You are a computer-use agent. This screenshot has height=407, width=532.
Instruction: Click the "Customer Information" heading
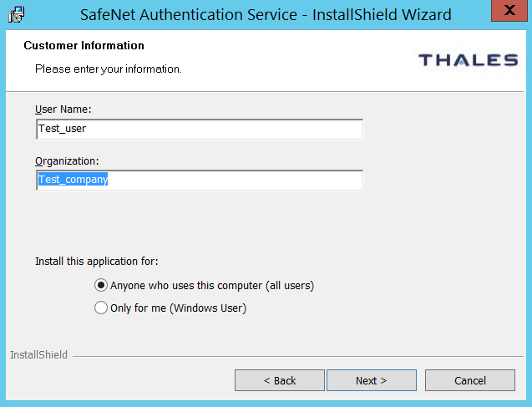point(84,46)
